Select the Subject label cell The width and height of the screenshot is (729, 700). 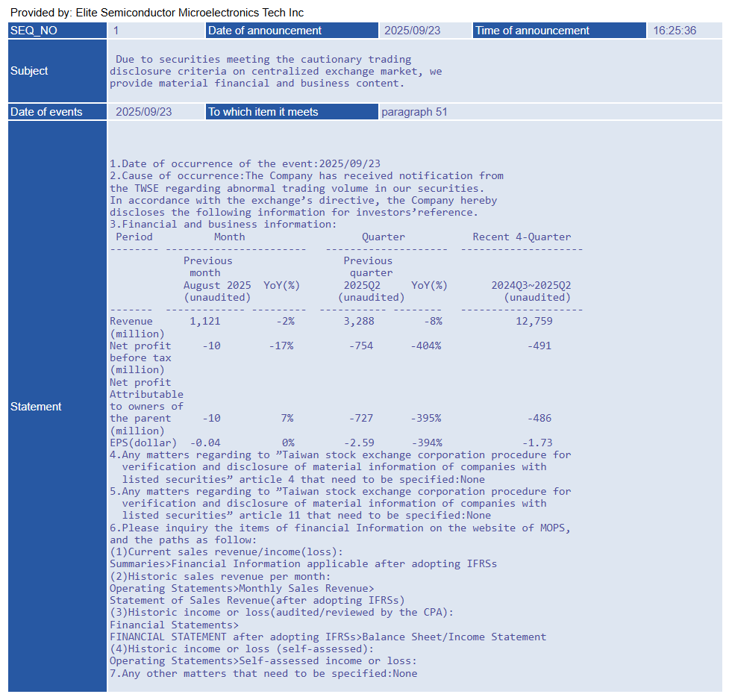(x=57, y=71)
